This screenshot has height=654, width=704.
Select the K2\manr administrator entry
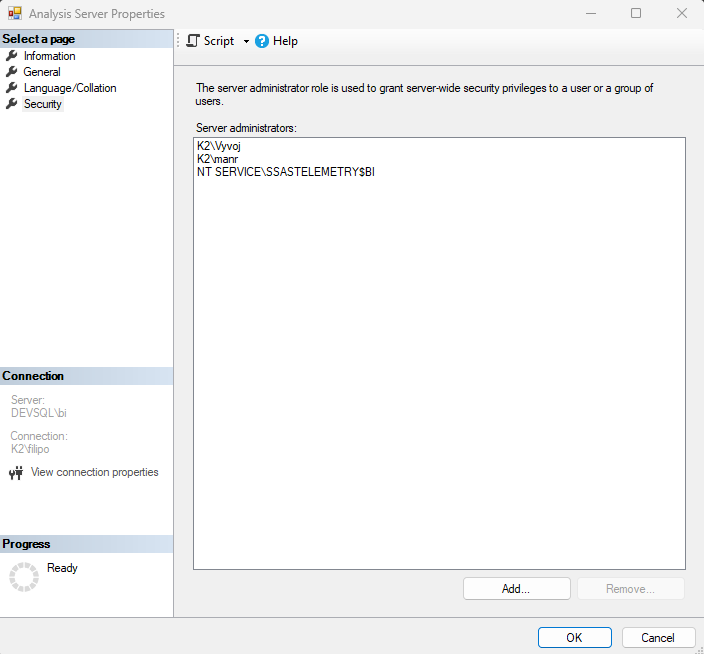coord(218,159)
